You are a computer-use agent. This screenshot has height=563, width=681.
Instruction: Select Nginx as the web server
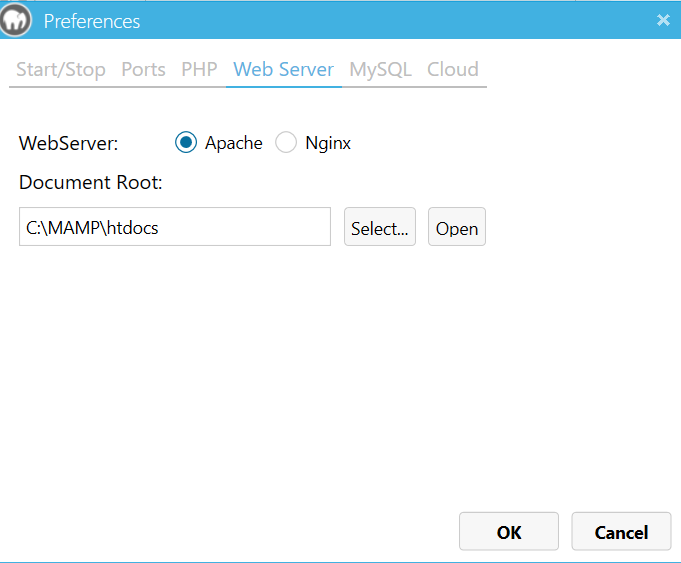click(x=286, y=142)
